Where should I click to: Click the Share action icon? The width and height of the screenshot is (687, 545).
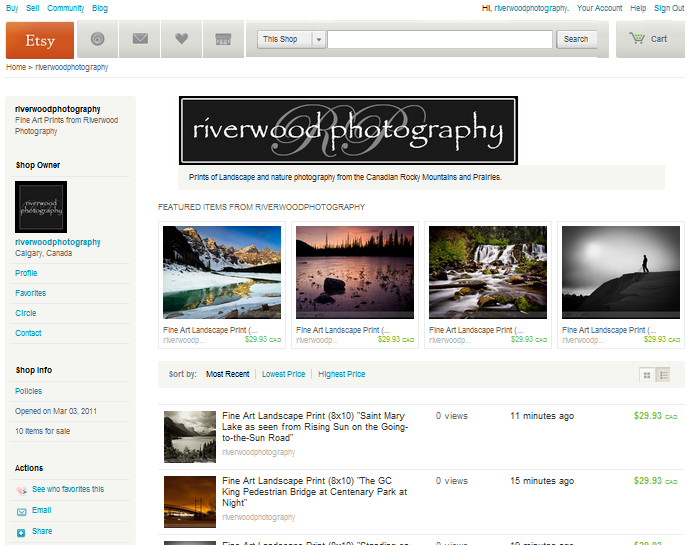(21, 532)
